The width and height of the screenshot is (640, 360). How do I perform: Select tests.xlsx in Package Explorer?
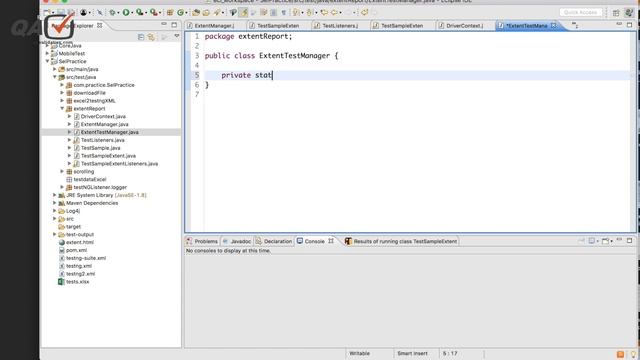[x=77, y=282]
